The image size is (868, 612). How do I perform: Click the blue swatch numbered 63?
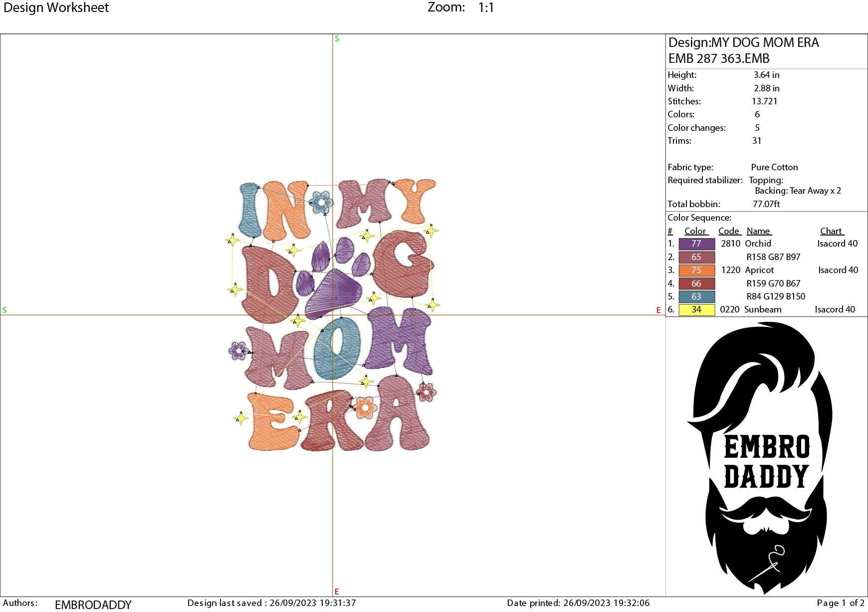coord(696,297)
